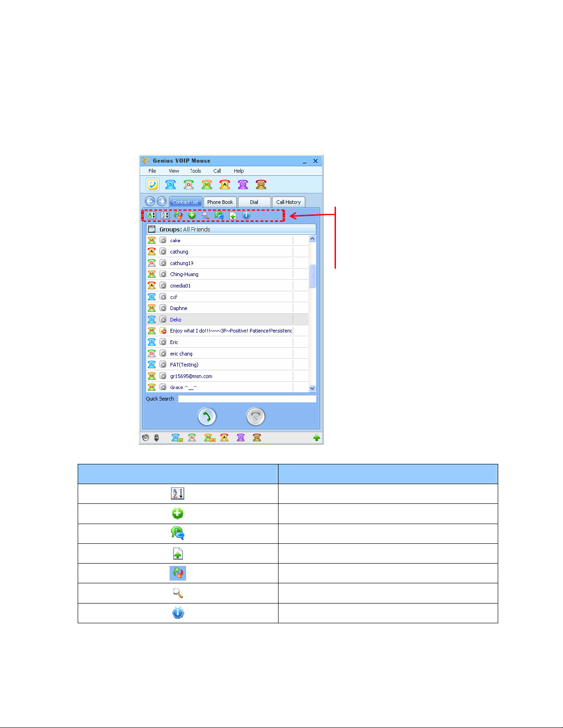Select the AIM phone icon in top toolbar
The width and height of the screenshot is (563, 728).
[225, 185]
